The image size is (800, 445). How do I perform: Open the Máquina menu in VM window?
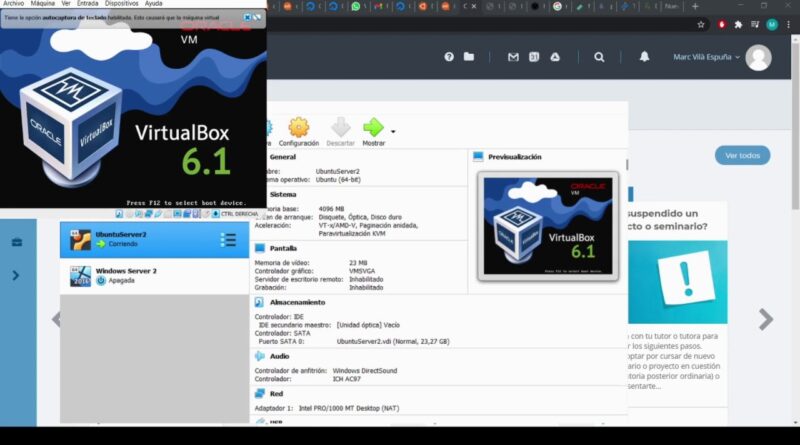coord(42,3)
